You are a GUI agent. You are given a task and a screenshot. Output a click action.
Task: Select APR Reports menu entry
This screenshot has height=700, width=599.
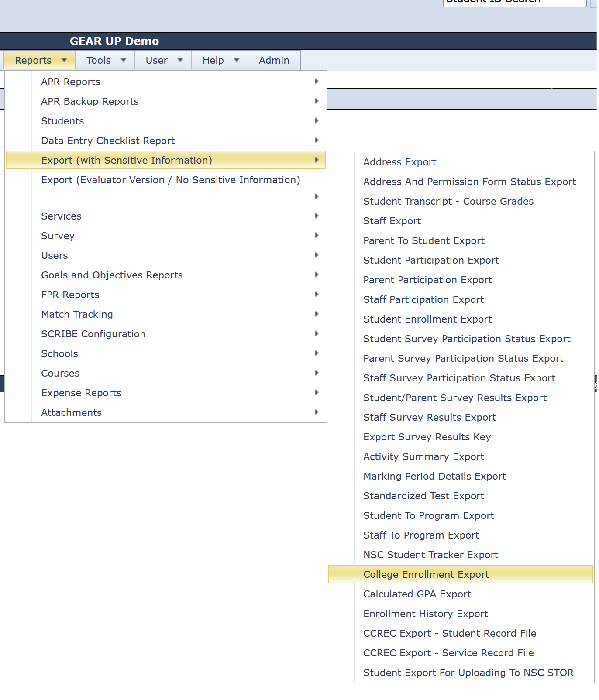point(165,82)
